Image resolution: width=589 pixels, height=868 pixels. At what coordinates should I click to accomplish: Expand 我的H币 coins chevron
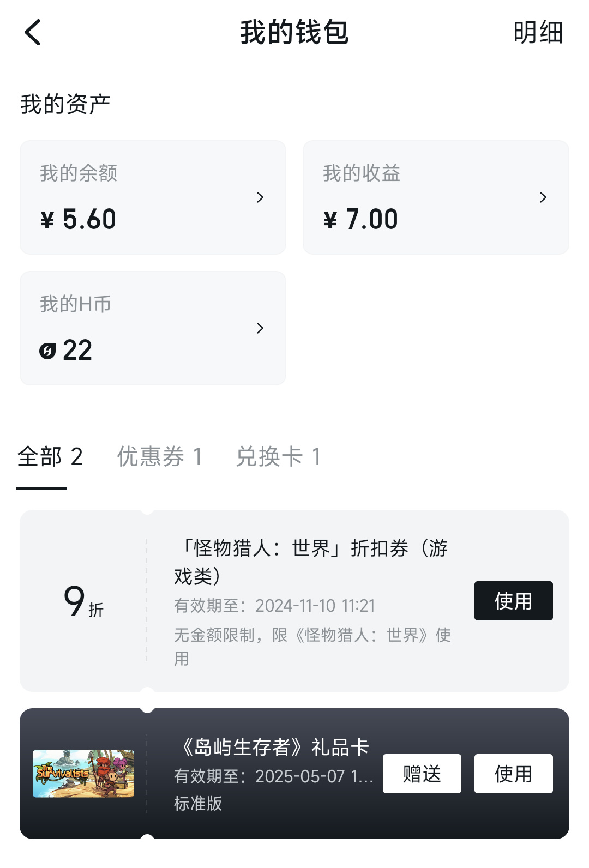[260, 328]
